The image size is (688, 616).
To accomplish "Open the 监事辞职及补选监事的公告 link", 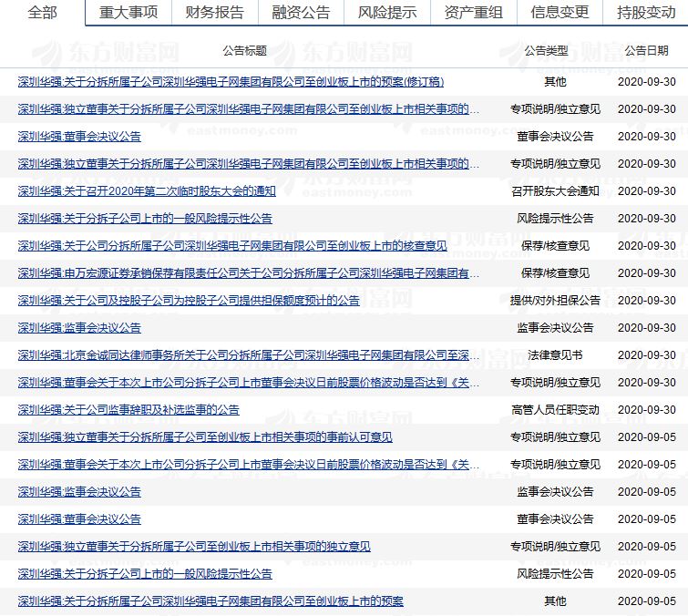I will [128, 410].
